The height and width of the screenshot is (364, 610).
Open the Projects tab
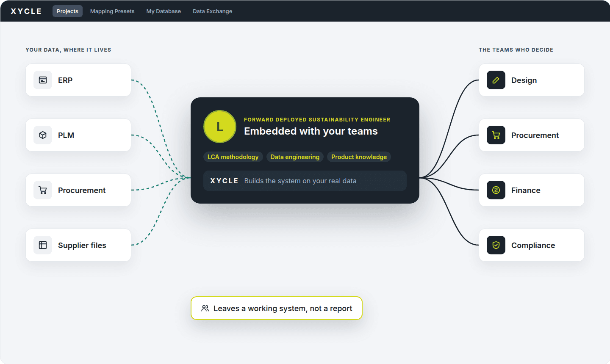67,11
